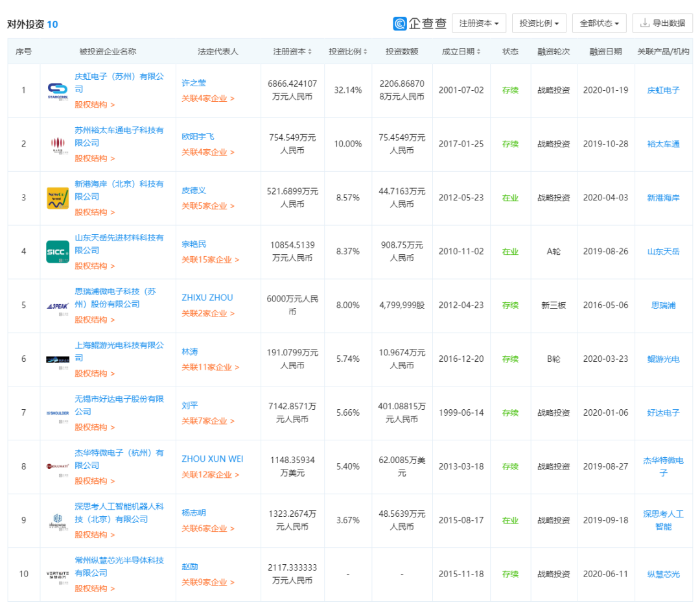Sort by 投资比例 column header
Image resolution: width=700 pixels, height=607 pixels.
point(348,51)
